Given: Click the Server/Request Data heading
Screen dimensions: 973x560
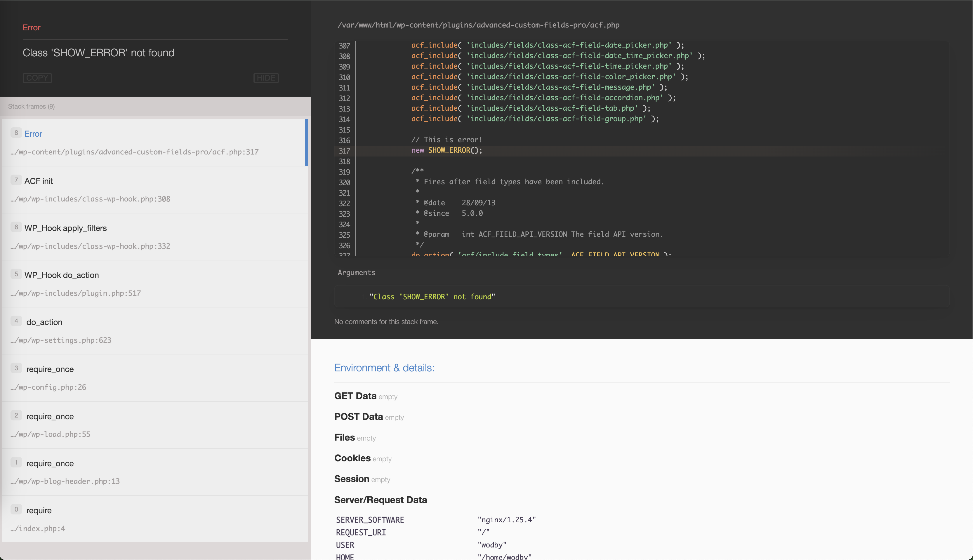Looking at the screenshot, I should (380, 500).
